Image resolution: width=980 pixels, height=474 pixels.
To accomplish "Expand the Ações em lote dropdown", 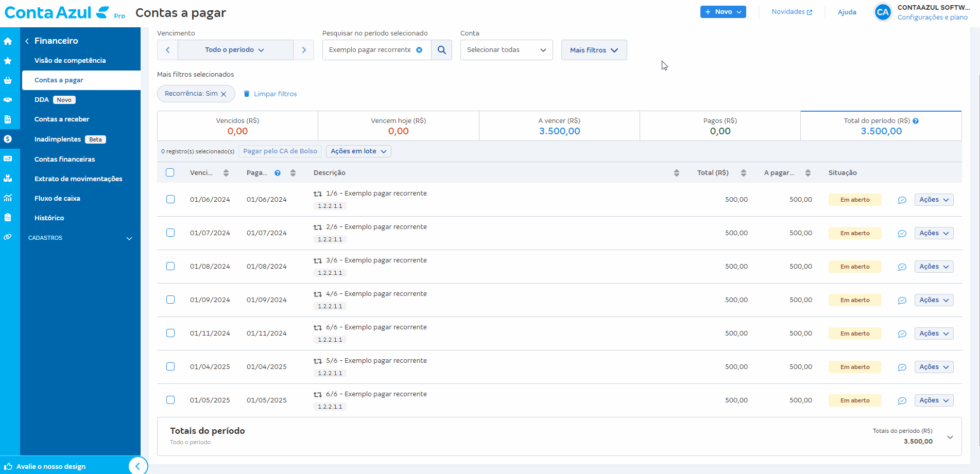I will 358,151.
